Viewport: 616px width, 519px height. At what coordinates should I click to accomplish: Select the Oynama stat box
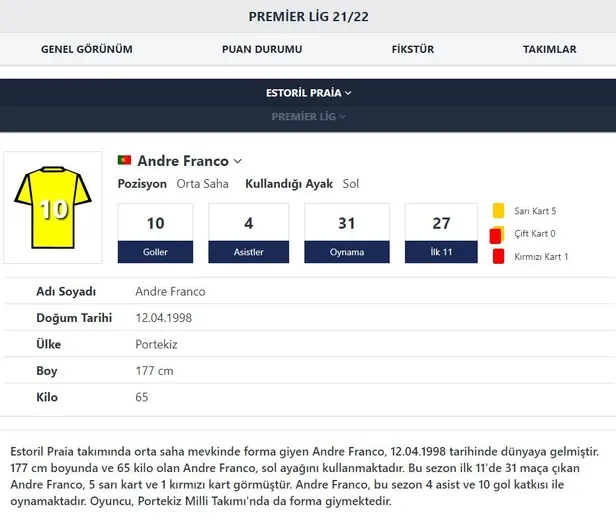coord(346,233)
